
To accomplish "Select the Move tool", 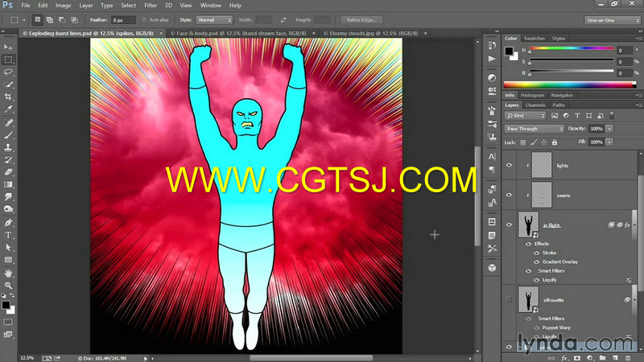I will point(8,47).
